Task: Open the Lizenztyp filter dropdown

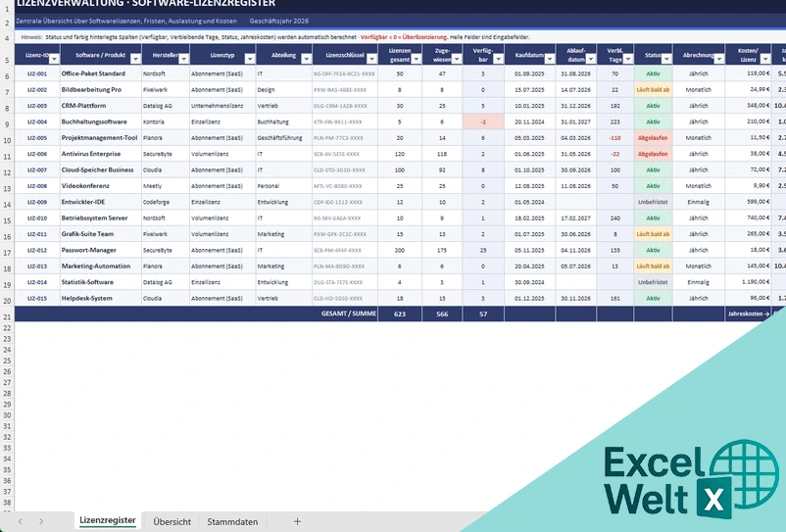Action: tap(250, 59)
